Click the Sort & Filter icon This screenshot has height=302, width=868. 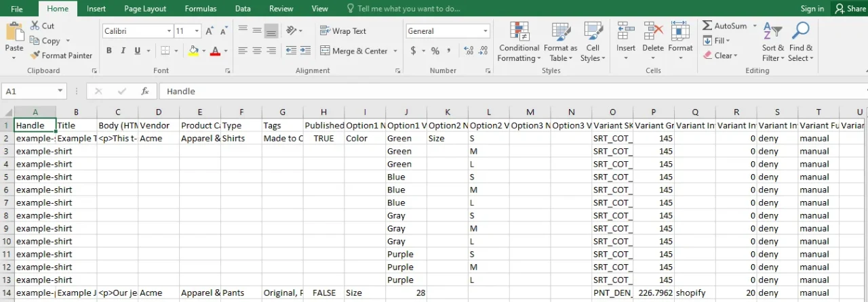click(x=772, y=31)
